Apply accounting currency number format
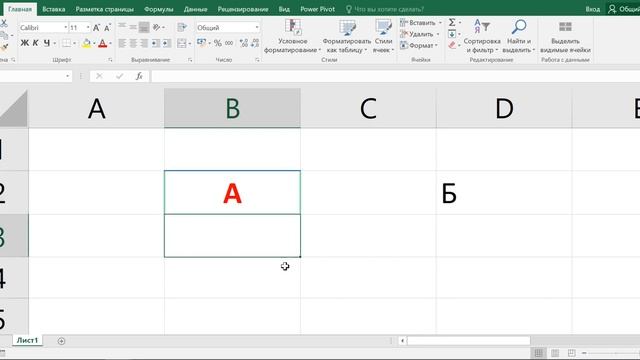The width and height of the screenshot is (640, 360). point(202,43)
